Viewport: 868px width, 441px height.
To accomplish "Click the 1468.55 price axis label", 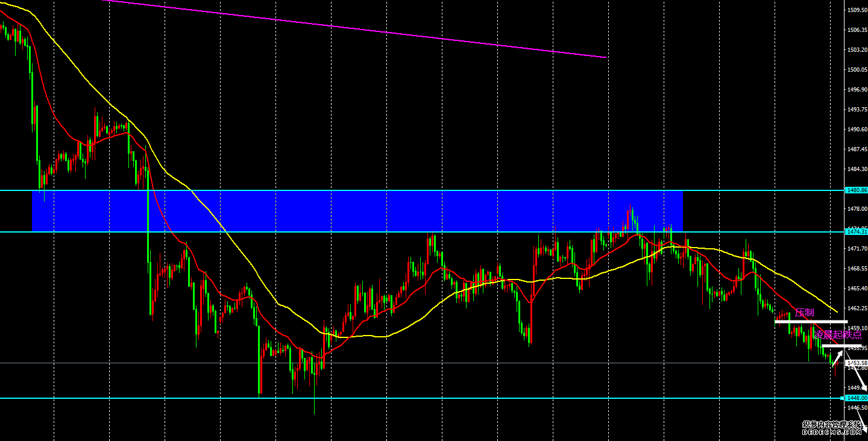I will (857, 269).
